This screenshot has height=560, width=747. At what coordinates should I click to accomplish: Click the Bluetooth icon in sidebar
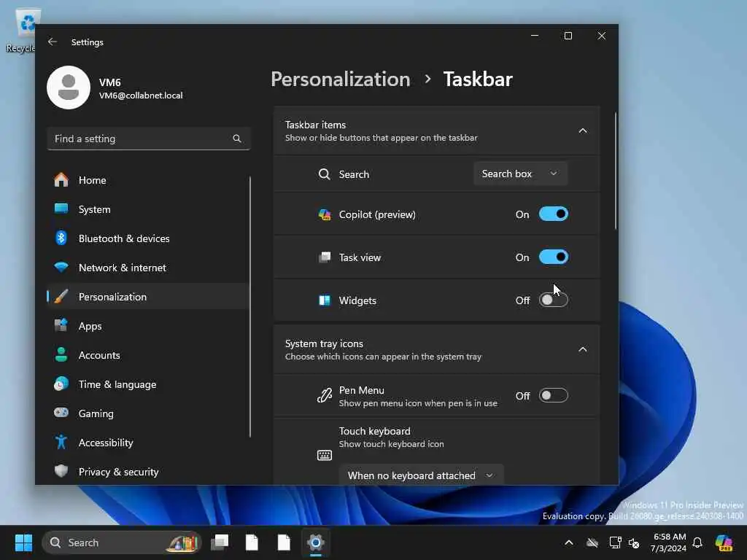(61, 238)
